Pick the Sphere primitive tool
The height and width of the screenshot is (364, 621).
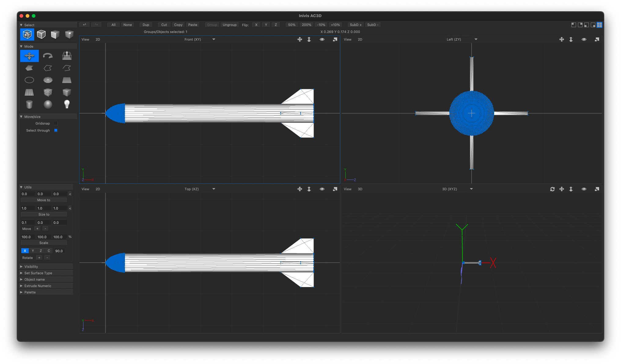click(48, 104)
